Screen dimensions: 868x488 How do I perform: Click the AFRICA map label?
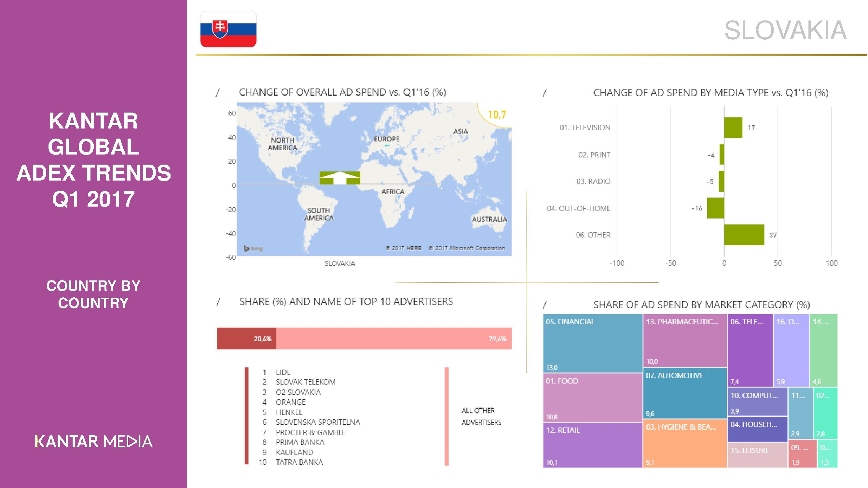[x=393, y=192]
